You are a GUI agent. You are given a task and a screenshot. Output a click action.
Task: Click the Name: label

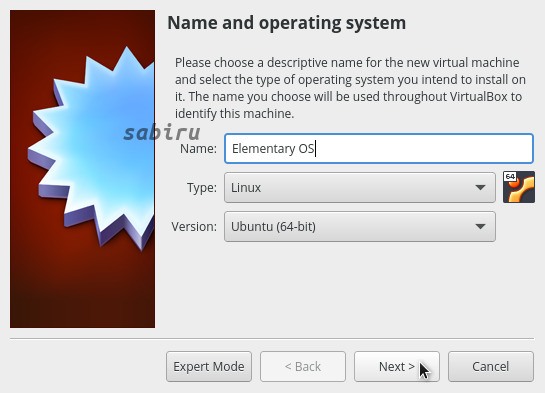point(198,149)
